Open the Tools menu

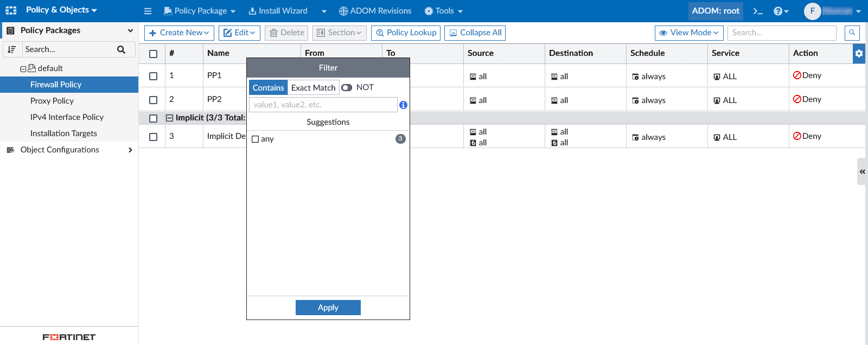(444, 11)
